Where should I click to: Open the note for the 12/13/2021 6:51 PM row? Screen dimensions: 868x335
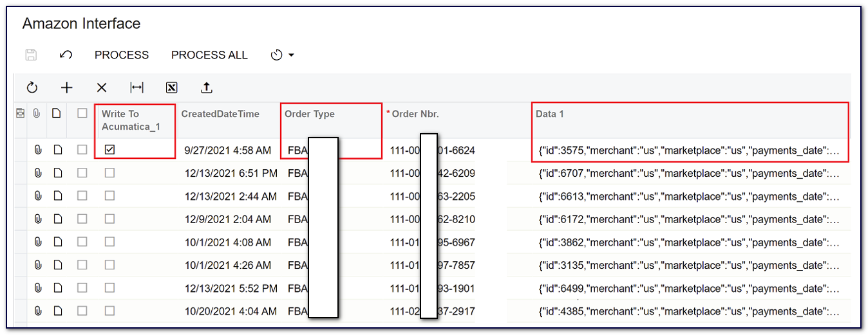57,173
